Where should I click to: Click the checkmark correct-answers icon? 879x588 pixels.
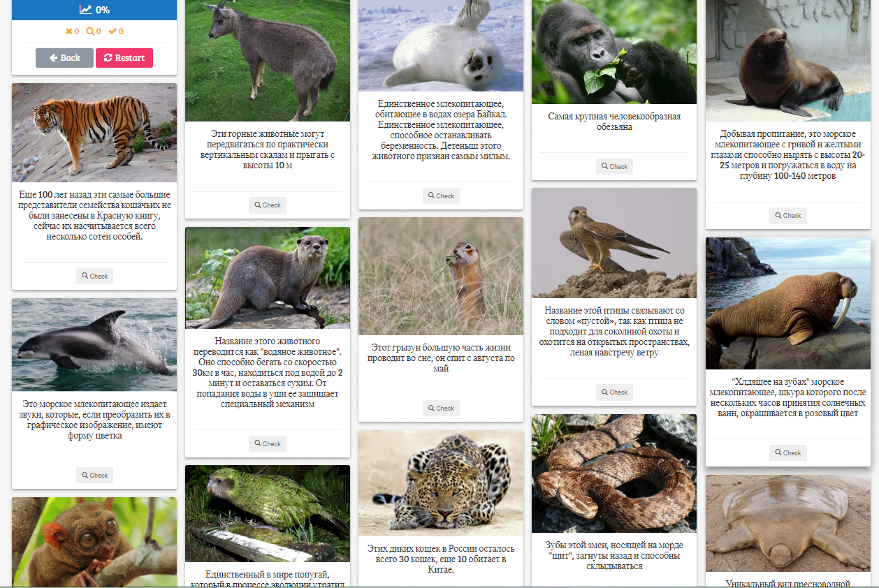tap(112, 31)
